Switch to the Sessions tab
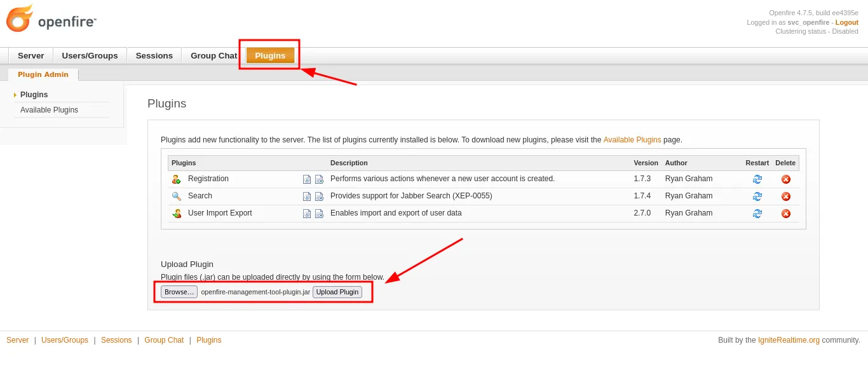868x391 pixels. 154,55
